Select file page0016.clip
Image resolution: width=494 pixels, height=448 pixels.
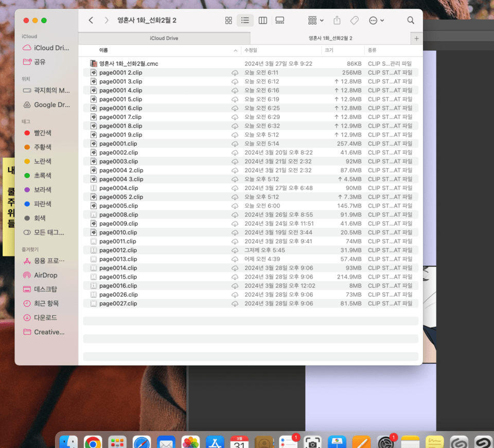251,286
